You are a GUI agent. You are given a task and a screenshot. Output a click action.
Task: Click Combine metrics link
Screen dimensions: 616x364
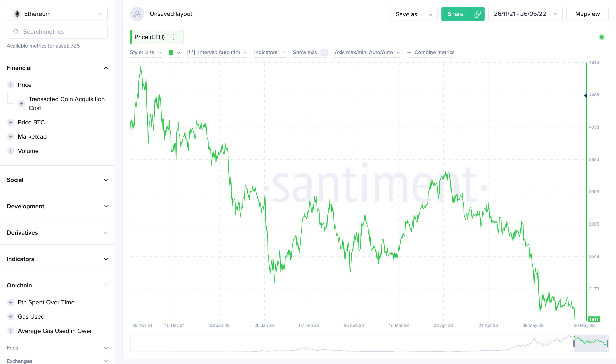(434, 52)
